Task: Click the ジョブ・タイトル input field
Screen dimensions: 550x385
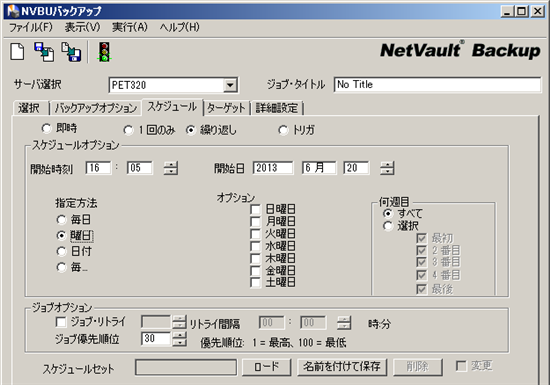Action: pyautogui.click(x=437, y=85)
